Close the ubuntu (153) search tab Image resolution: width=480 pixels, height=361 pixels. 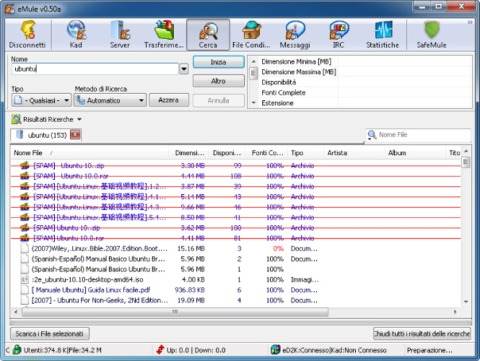(x=75, y=135)
